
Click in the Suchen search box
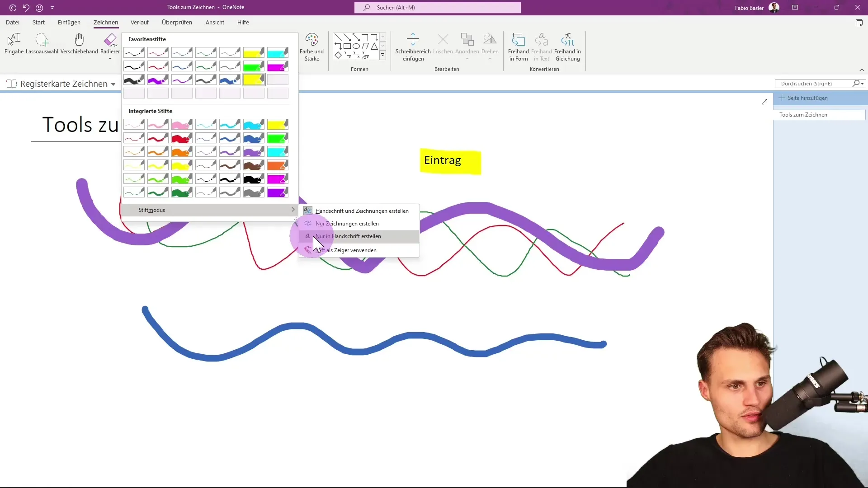[437, 8]
